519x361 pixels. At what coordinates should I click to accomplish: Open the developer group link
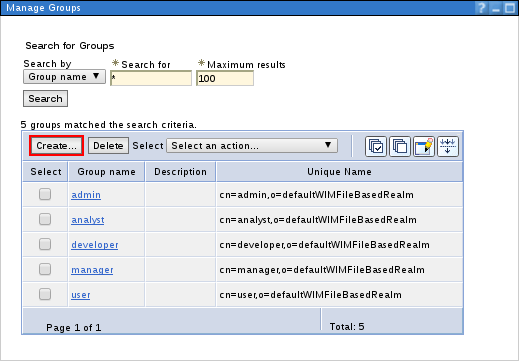[95, 245]
